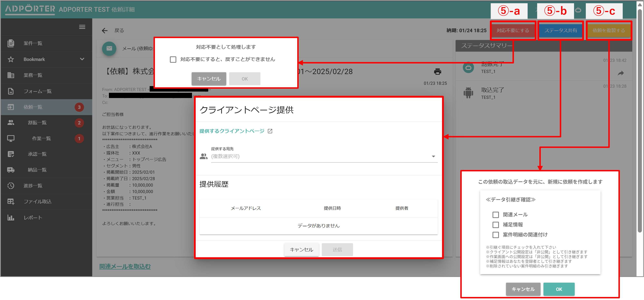
Task: Collapse the Bookmark section chevron
Action: click(82, 59)
